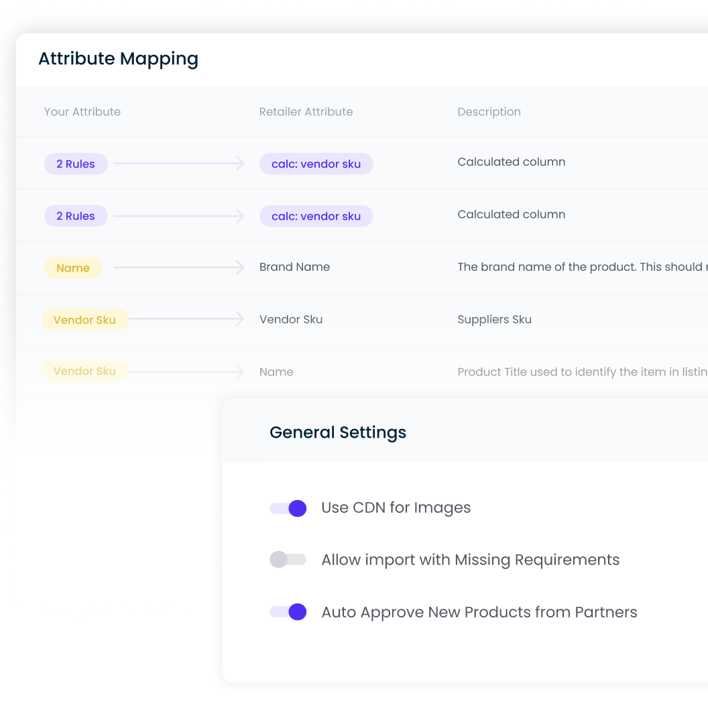
Task: Enable Allow import with Missing Requirements
Action: [288, 560]
